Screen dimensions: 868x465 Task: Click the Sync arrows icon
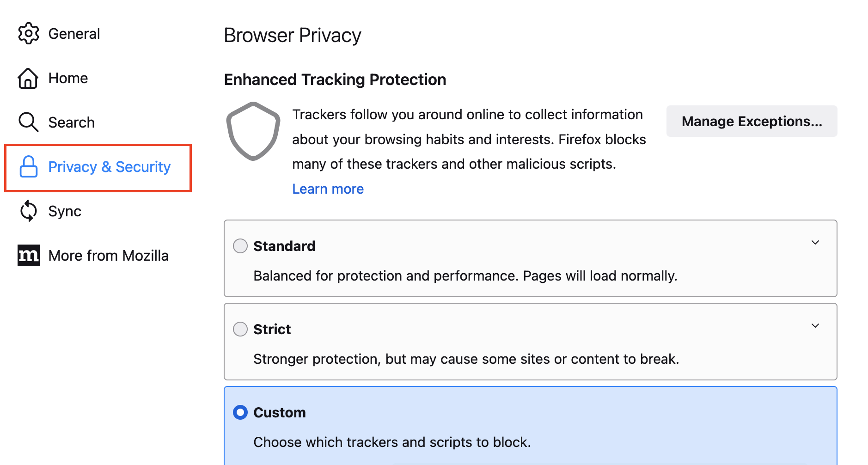click(x=29, y=211)
